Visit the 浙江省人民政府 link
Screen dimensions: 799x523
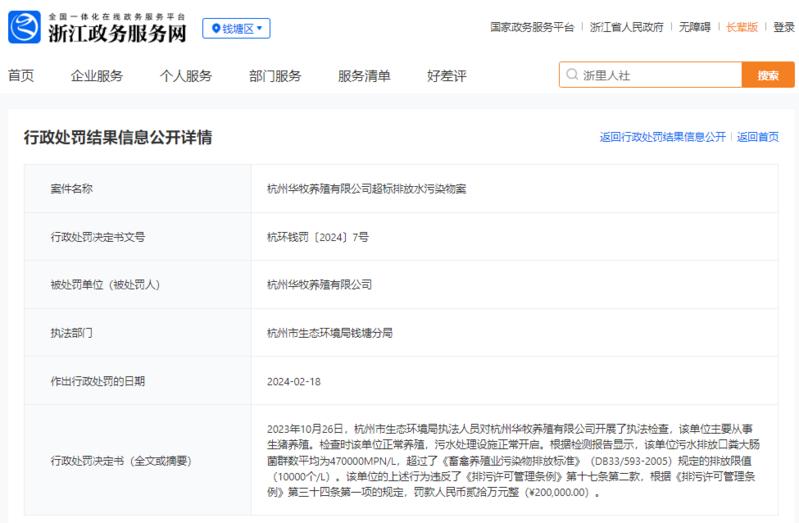(627, 27)
